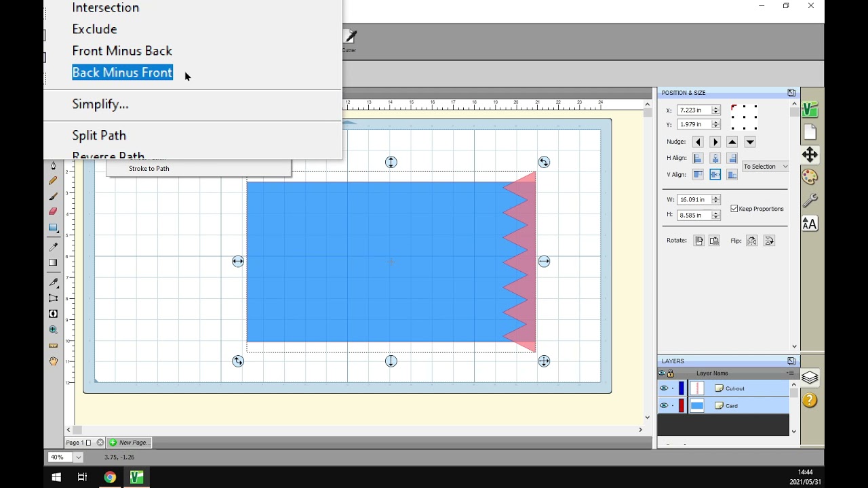Close the Page 1 tab
868x488 pixels.
(x=100, y=443)
